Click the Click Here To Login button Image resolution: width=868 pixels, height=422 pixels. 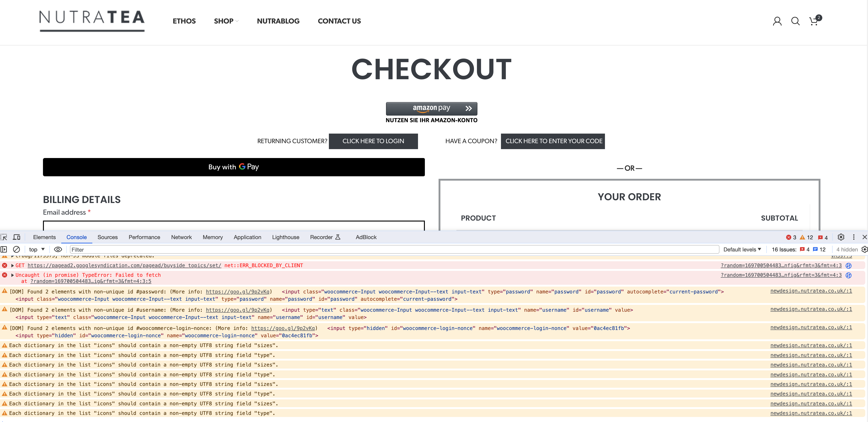click(x=373, y=141)
